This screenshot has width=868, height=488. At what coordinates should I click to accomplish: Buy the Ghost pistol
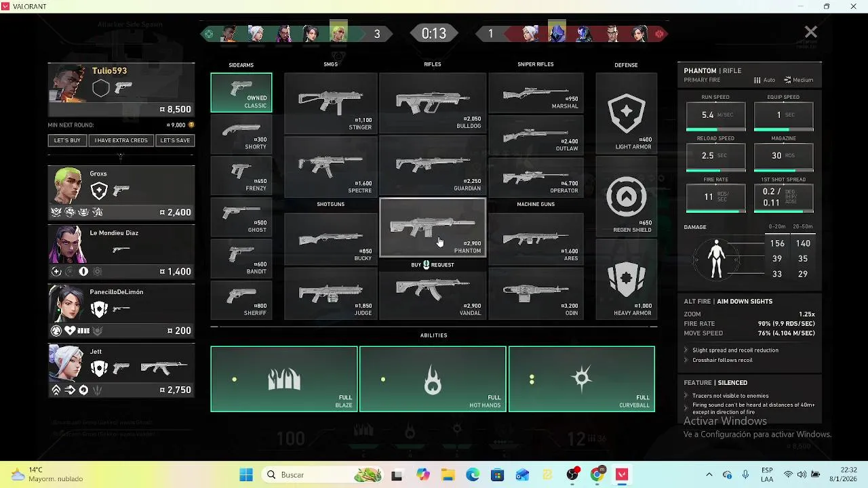point(241,216)
